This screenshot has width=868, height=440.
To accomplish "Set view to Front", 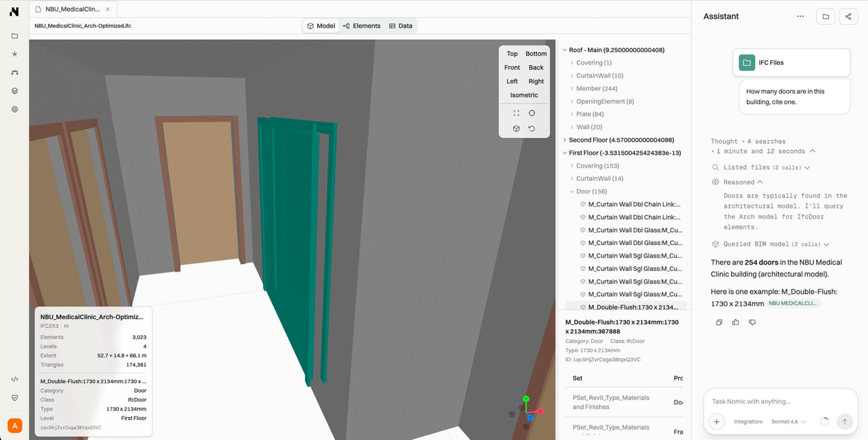I will point(512,67).
